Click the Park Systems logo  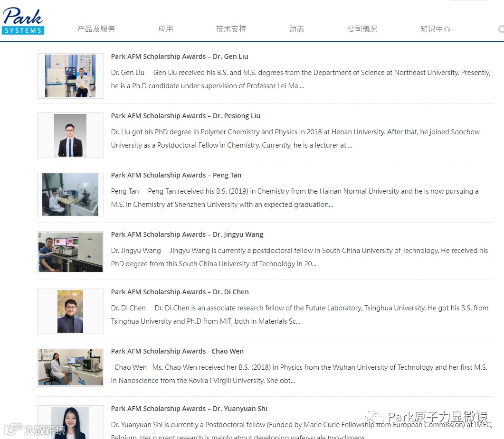tap(23, 21)
